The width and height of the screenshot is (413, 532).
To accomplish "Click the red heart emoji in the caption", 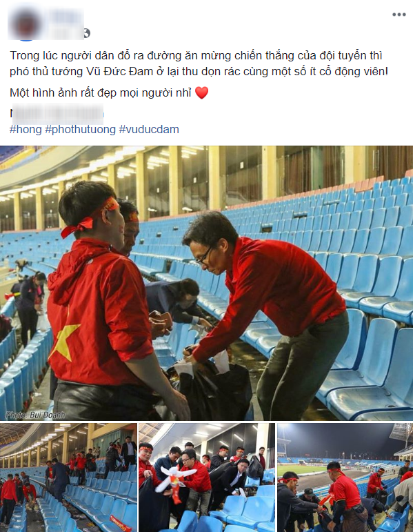I will (202, 92).
